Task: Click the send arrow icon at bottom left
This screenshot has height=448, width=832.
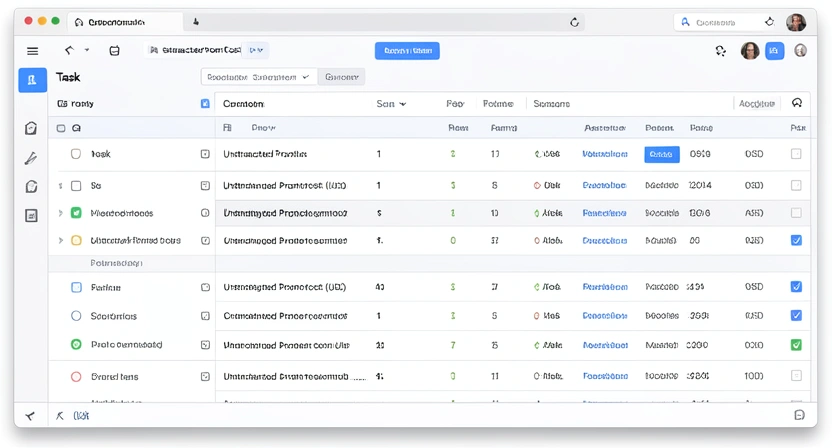Action: click(x=30, y=416)
